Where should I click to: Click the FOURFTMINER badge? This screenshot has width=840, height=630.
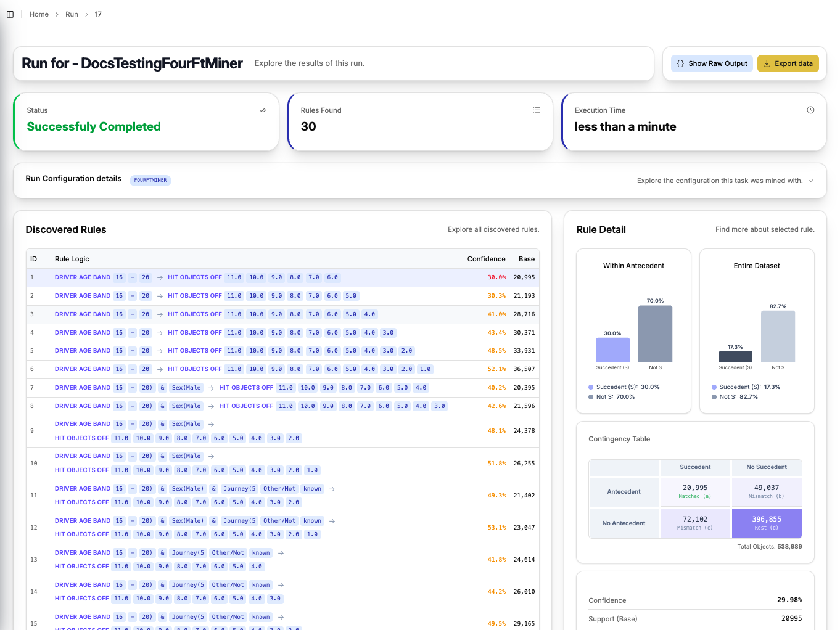(x=150, y=180)
